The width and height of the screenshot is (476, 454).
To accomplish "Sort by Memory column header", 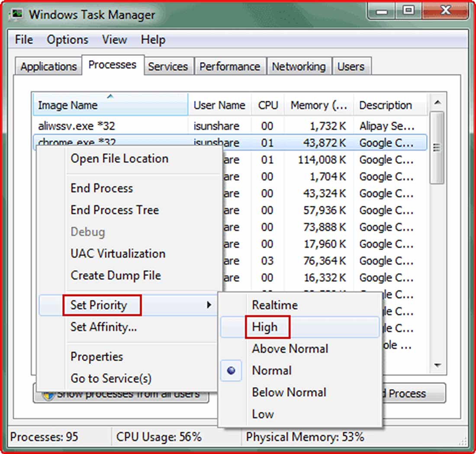I will 319,105.
